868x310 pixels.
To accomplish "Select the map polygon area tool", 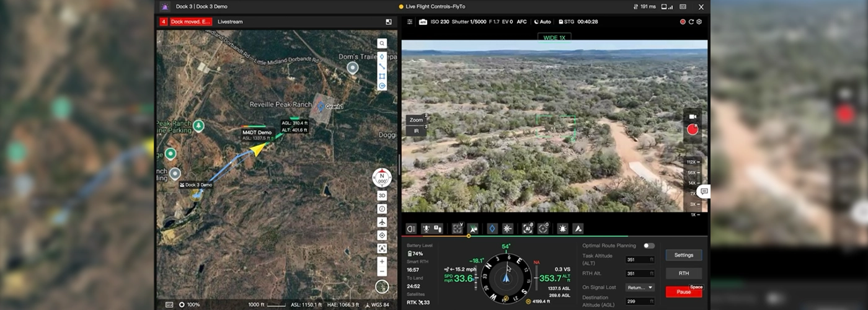I will click(382, 76).
